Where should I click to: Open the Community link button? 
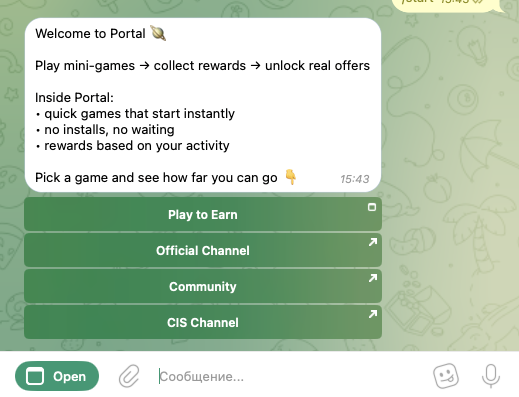[203, 286]
